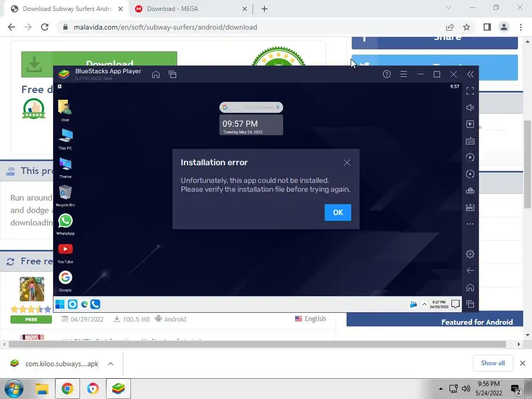The width and height of the screenshot is (532, 399).
Task: Toggle BlueStacks fullscreen mode icon
Action: pyautogui.click(x=470, y=91)
